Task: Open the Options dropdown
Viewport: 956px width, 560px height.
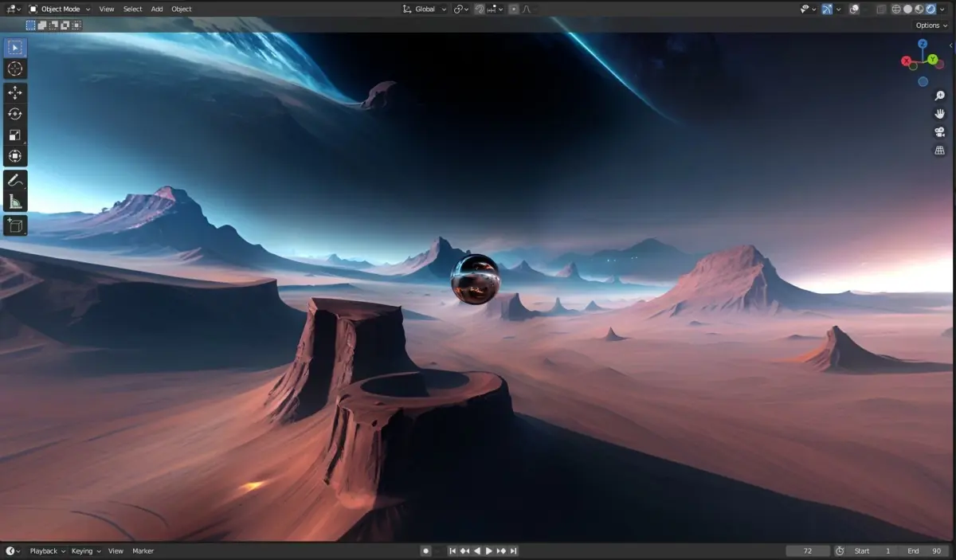Action: pos(931,25)
